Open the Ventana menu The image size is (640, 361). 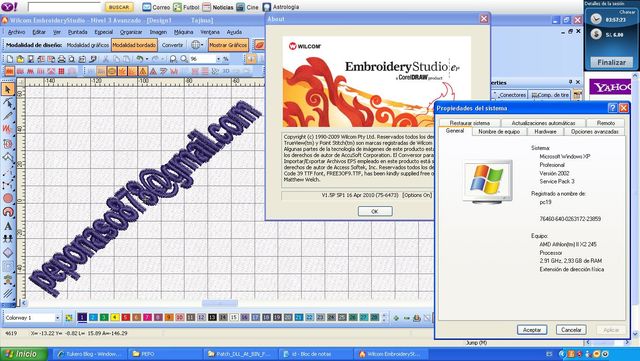pos(210,32)
